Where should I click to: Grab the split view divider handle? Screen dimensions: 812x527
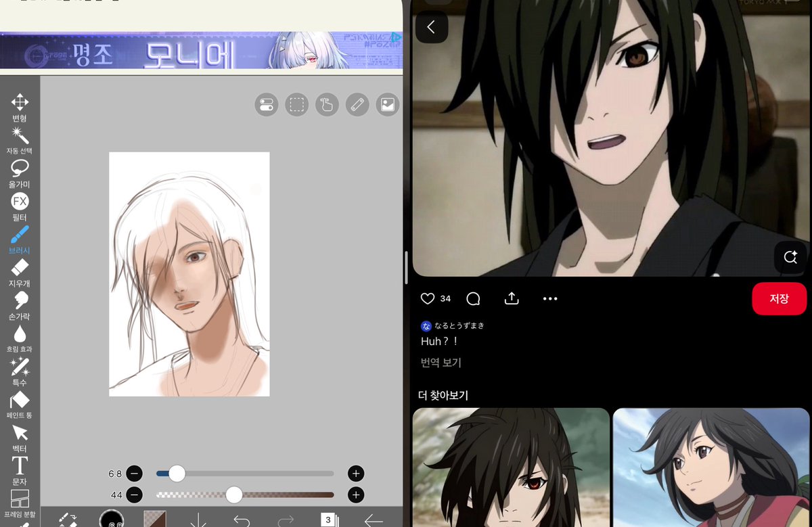[407, 267]
